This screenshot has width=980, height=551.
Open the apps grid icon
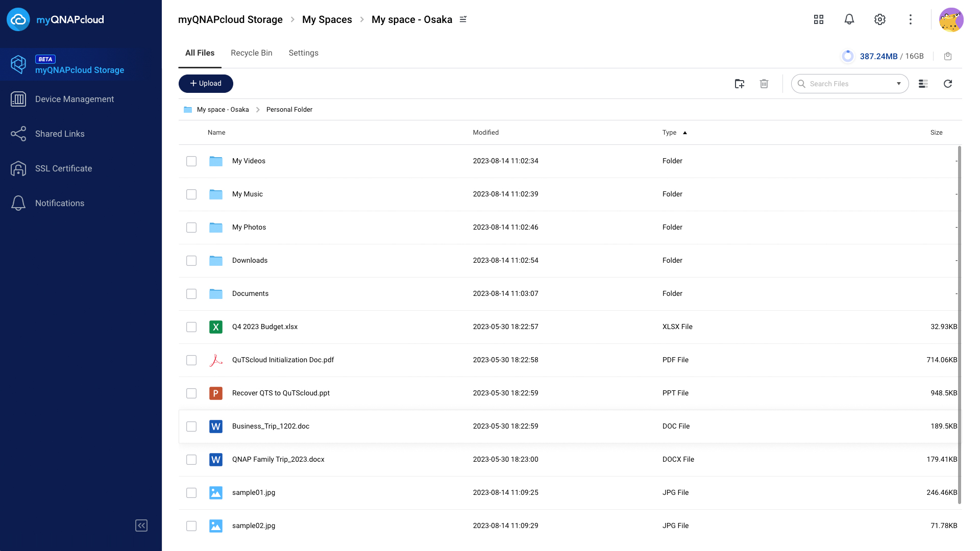(x=819, y=19)
